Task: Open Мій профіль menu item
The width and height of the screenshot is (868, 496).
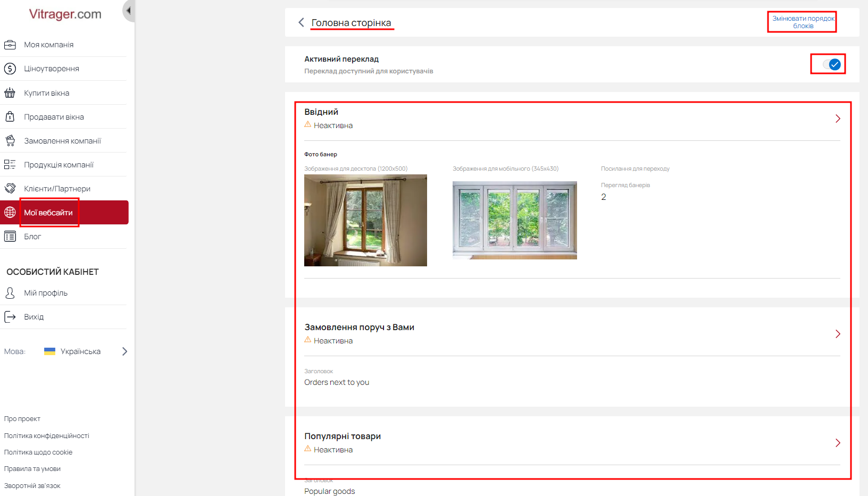Action: click(x=64, y=293)
